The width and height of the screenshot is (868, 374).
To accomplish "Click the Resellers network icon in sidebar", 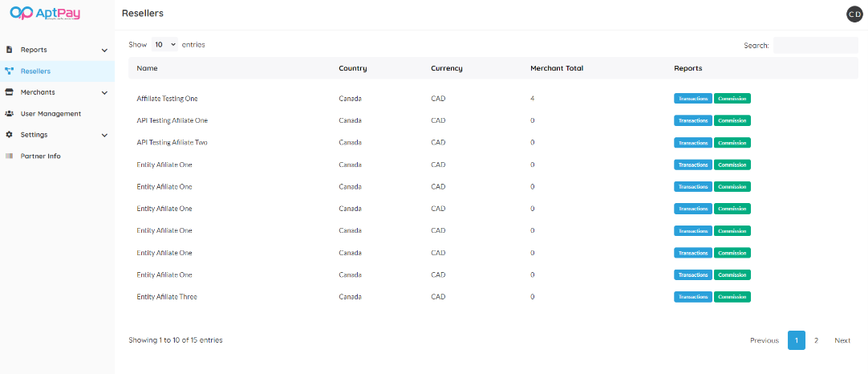I will pyautogui.click(x=9, y=71).
